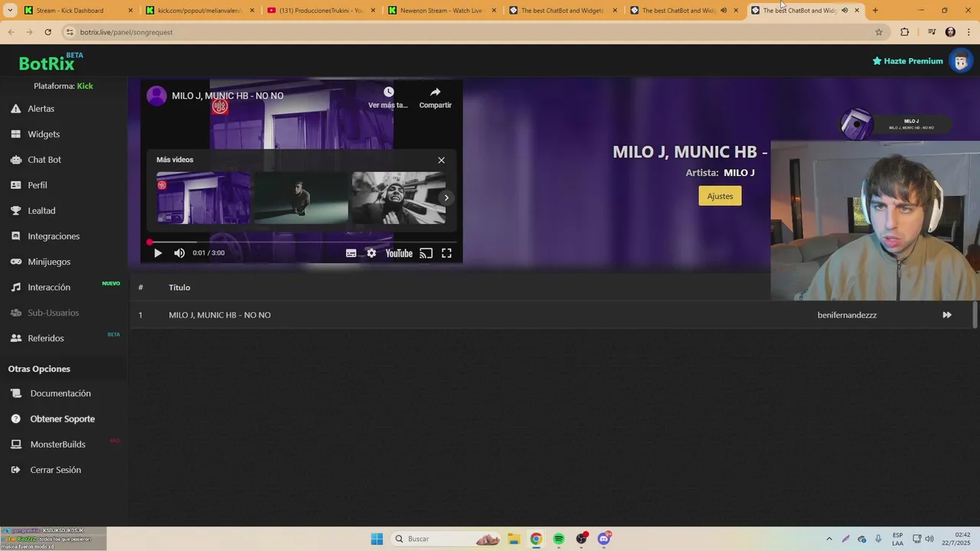The width and height of the screenshot is (980, 551).
Task: Click requester benifernandezzz in queue
Action: point(847,315)
